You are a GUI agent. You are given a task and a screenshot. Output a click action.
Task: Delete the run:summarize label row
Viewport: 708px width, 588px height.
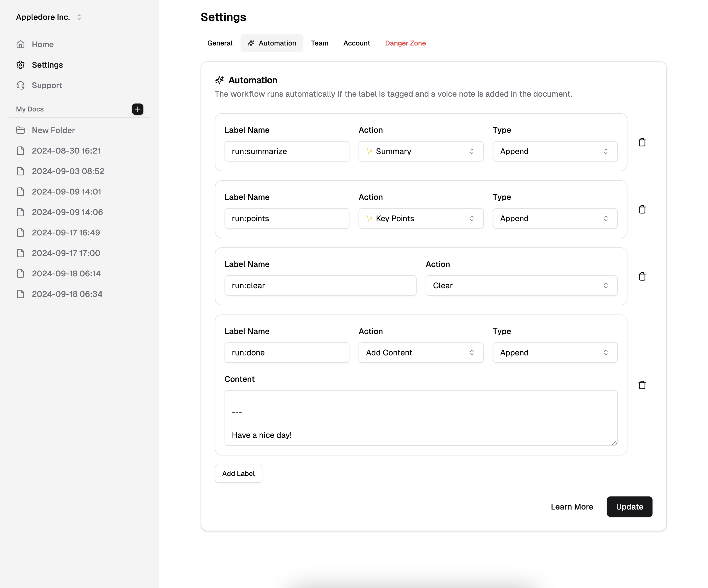pyautogui.click(x=642, y=142)
